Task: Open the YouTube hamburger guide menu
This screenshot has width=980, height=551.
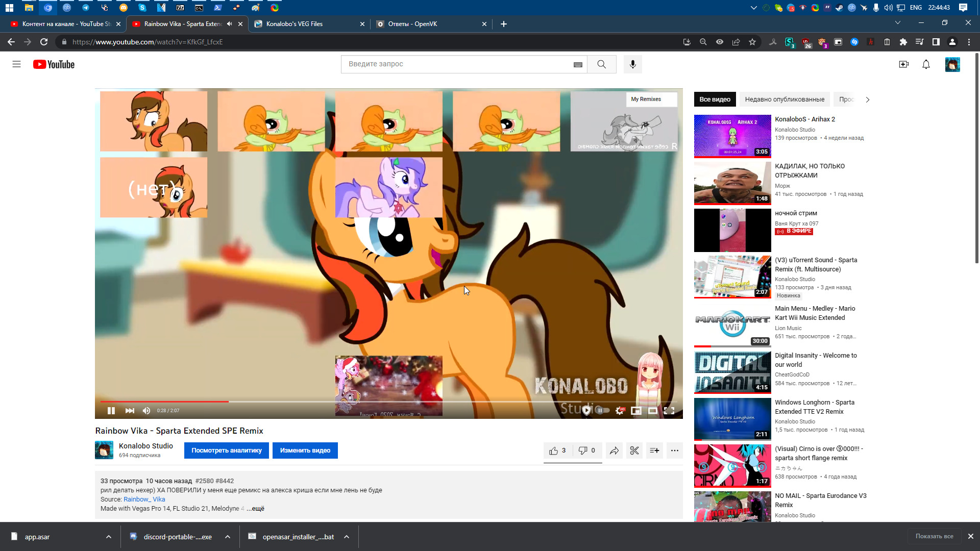Action: pos(16,64)
